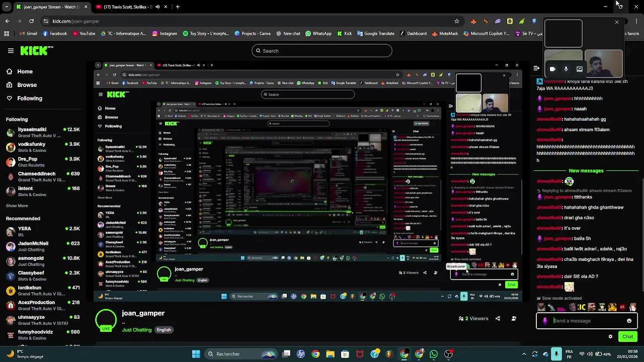Close the floating camera overlay
The image size is (644, 362).
[x=617, y=22]
